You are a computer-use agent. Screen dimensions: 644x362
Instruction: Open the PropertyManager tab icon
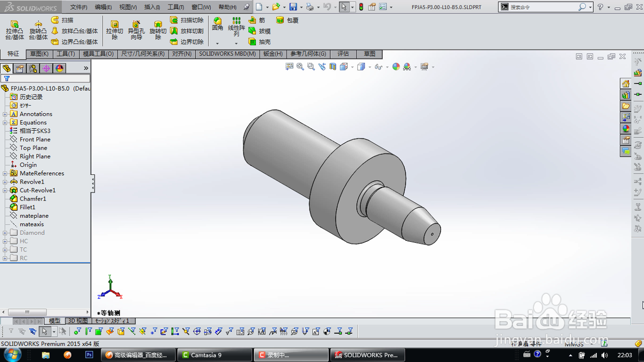coord(20,68)
